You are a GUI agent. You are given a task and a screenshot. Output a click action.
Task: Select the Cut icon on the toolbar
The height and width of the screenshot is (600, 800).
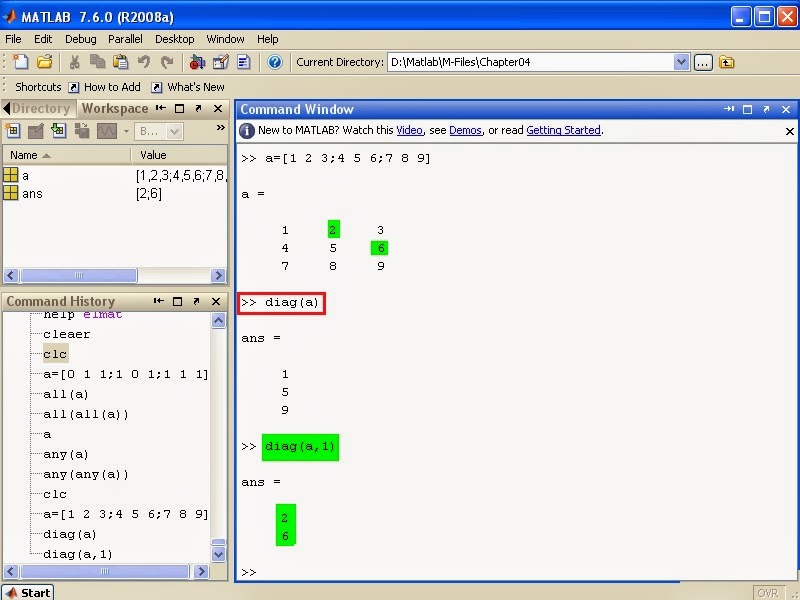75,62
